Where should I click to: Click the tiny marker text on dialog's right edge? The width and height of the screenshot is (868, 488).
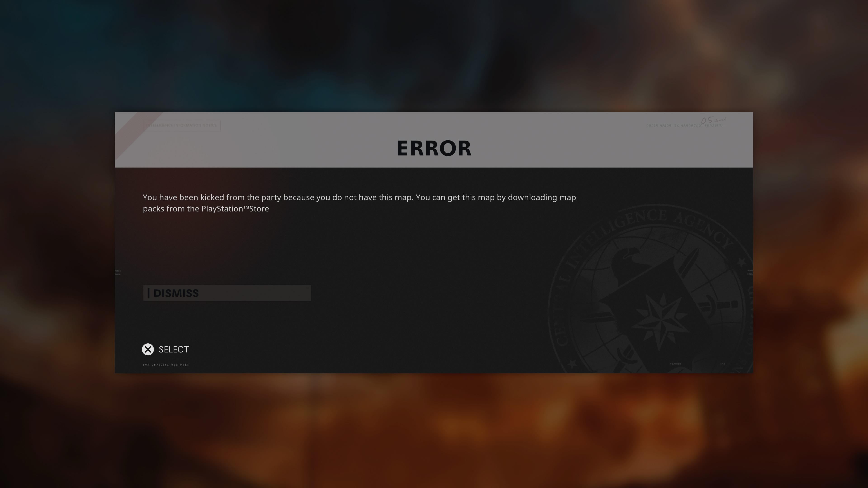pos(750,272)
